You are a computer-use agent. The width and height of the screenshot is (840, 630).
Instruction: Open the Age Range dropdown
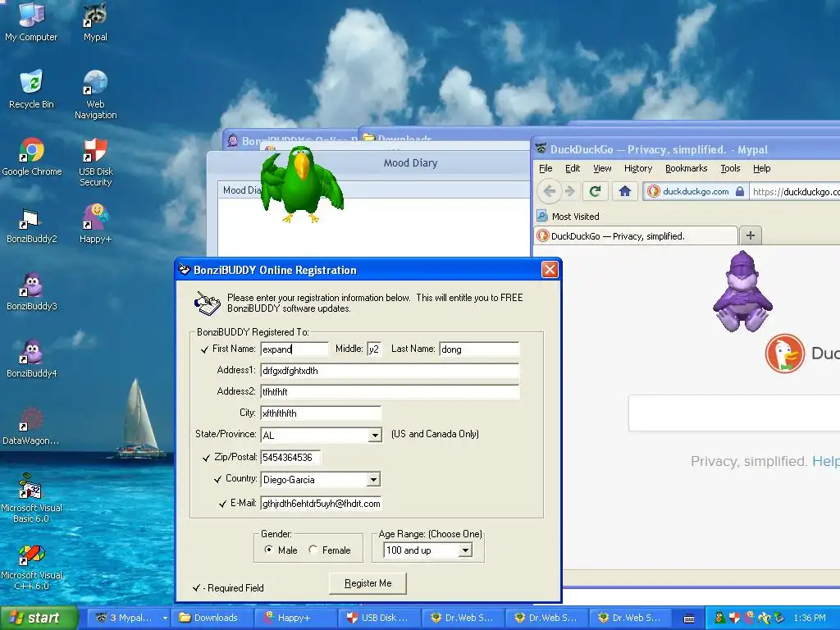coord(465,550)
